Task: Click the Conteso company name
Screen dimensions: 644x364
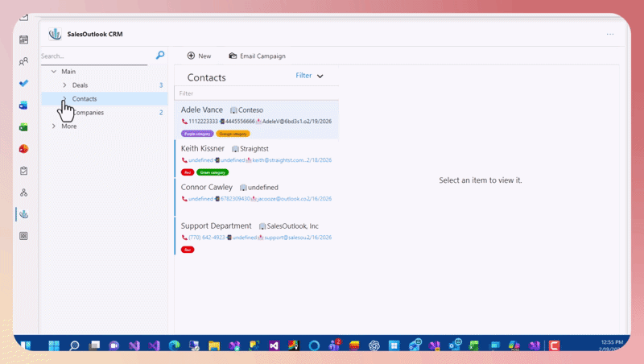Action: (250, 110)
